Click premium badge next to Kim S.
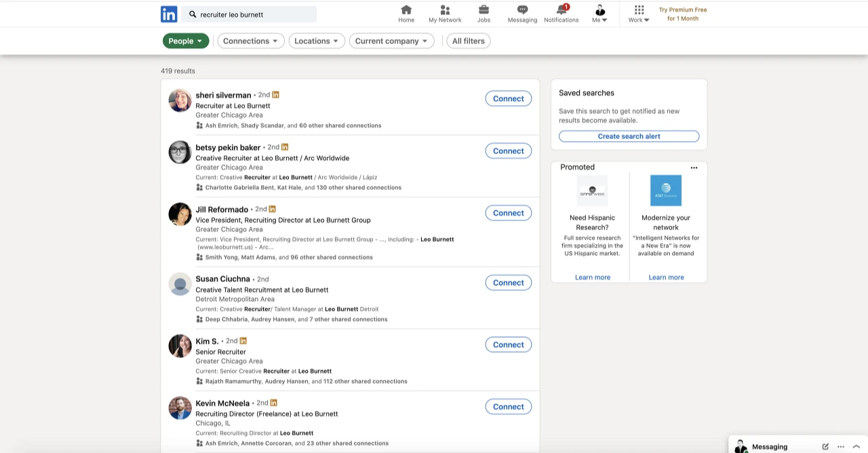This screenshot has width=868, height=453. (243, 341)
